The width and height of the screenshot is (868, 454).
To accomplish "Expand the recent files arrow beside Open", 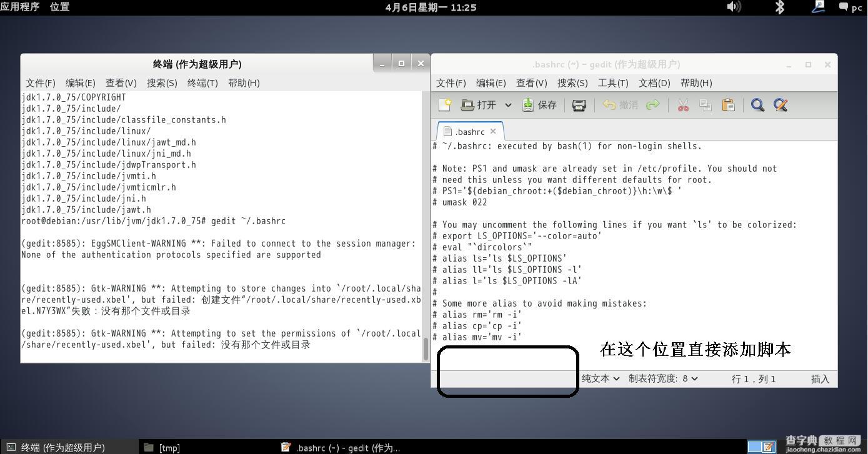I will [x=508, y=105].
